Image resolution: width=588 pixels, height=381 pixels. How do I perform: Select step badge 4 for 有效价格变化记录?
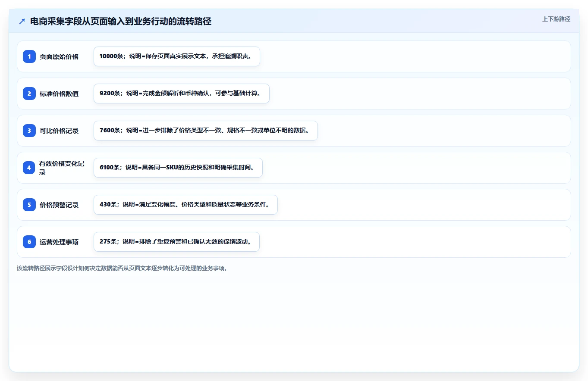point(29,168)
